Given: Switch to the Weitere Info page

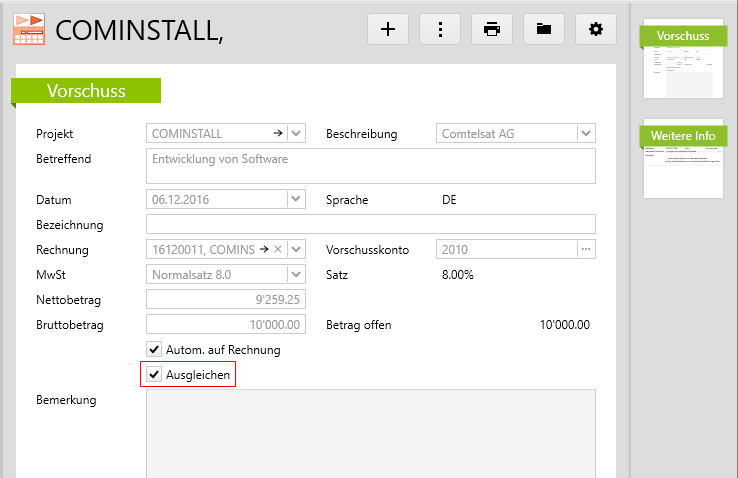Looking at the screenshot, I should pyautogui.click(x=683, y=160).
